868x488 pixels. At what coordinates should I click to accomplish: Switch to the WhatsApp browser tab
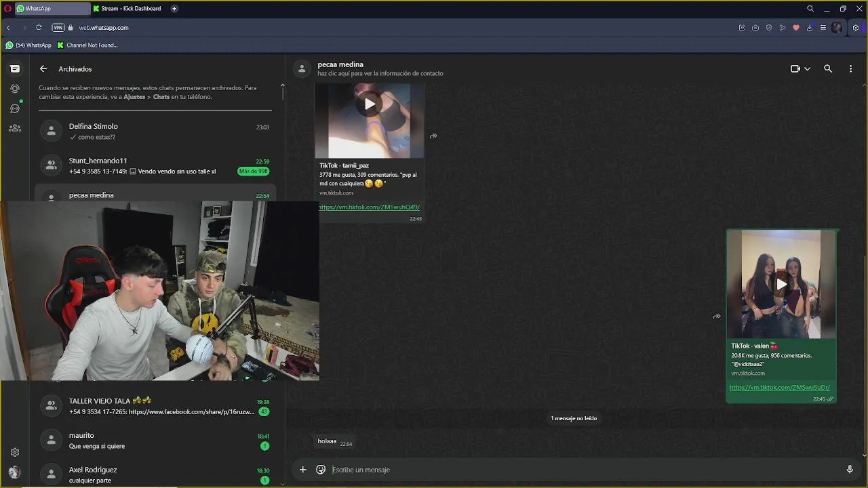52,9
